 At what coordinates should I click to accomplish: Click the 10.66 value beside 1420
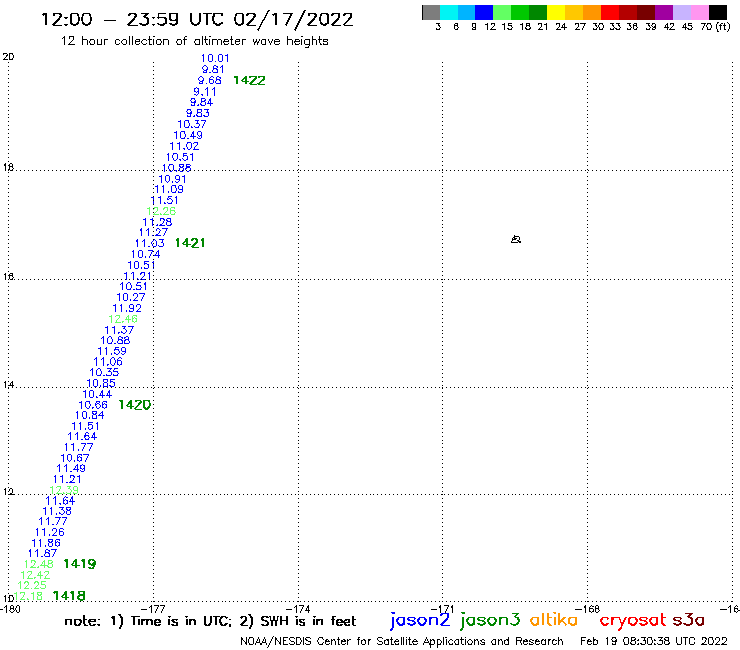point(93,405)
